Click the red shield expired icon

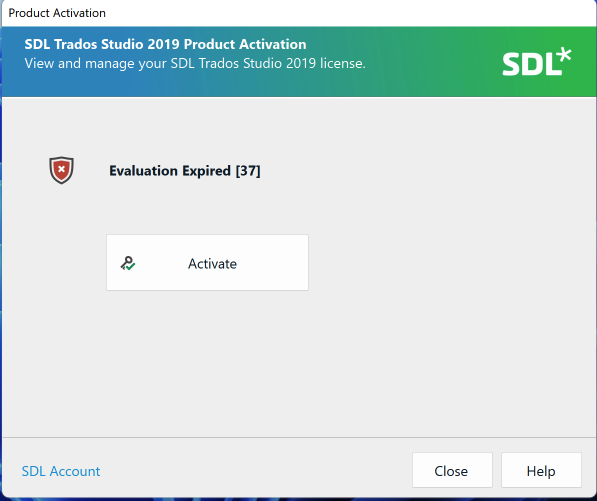tap(61, 170)
